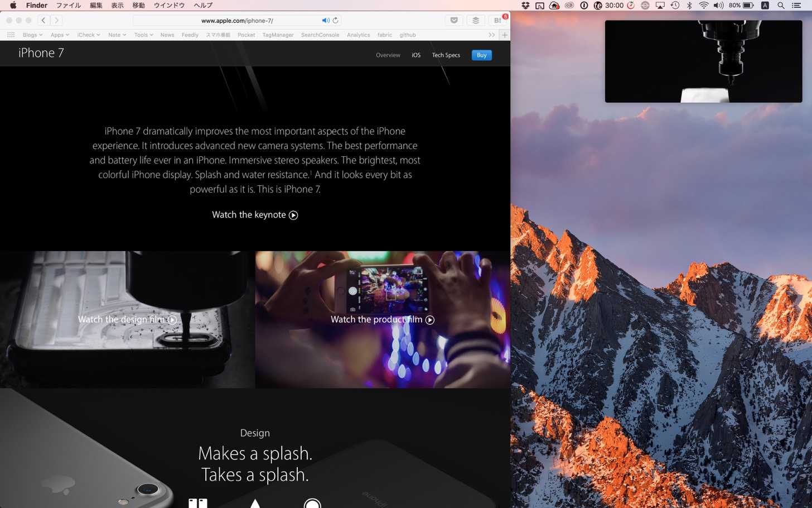Play the Watch the product film video
This screenshot has height=508, width=812.
[383, 319]
